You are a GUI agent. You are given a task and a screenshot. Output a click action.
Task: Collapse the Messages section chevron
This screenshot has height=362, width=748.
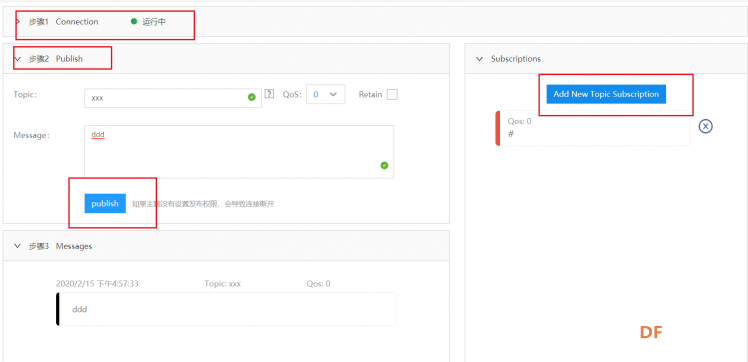[x=18, y=246]
